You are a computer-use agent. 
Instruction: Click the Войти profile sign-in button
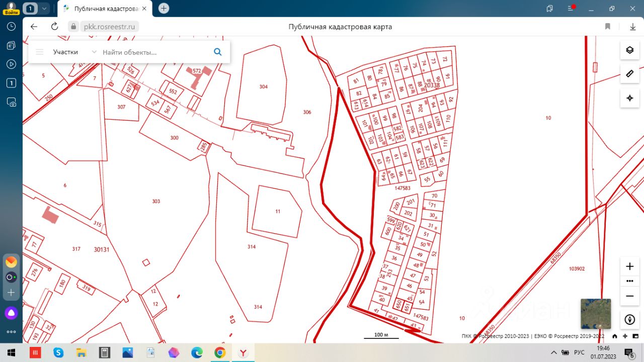coord(11,8)
